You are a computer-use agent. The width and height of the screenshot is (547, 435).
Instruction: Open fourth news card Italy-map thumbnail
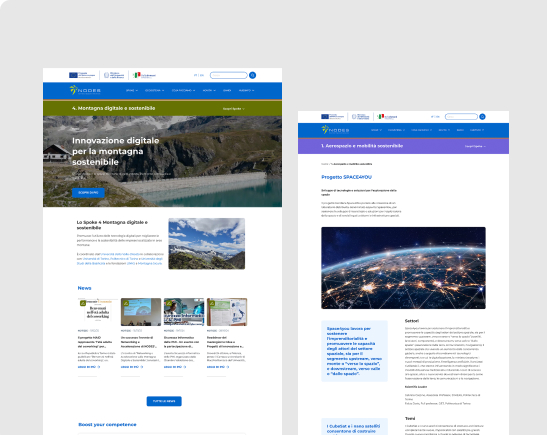227,312
